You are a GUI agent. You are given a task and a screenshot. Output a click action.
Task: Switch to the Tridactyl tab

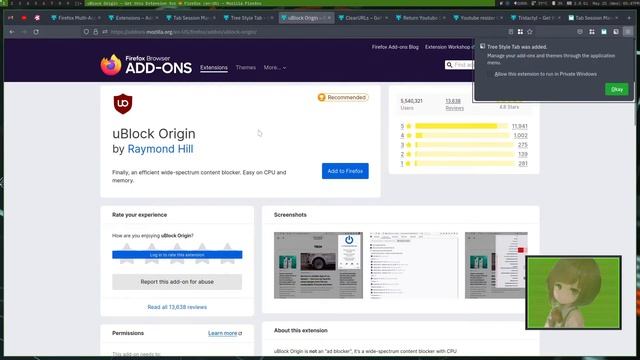click(536, 18)
